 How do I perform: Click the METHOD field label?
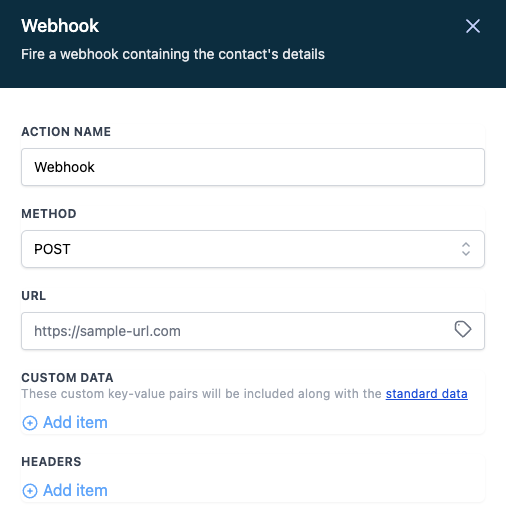[x=49, y=214]
